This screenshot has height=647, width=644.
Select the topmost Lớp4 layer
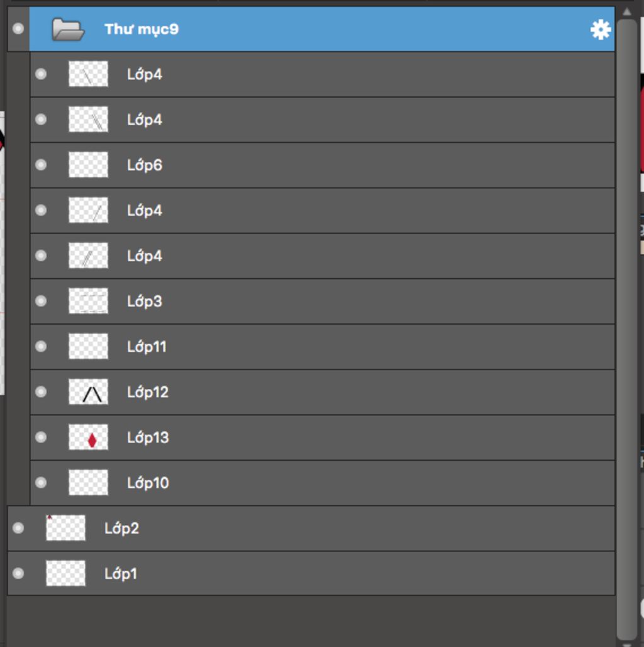[145, 74]
